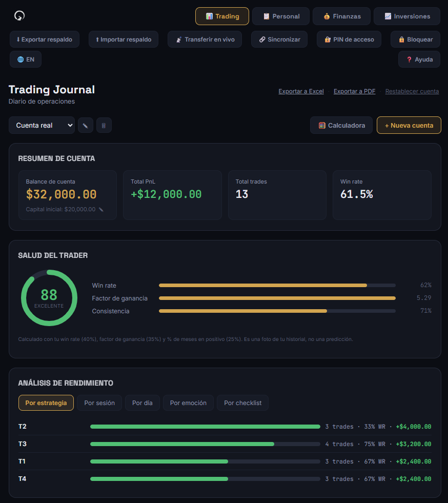Go to the Finanzas section
This screenshot has width=448, height=503.
click(x=341, y=16)
